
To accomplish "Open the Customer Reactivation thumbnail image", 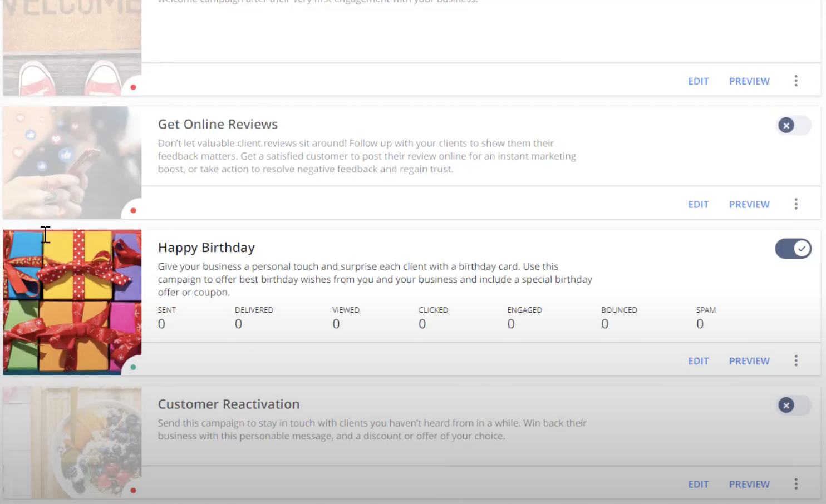I will 72,442.
